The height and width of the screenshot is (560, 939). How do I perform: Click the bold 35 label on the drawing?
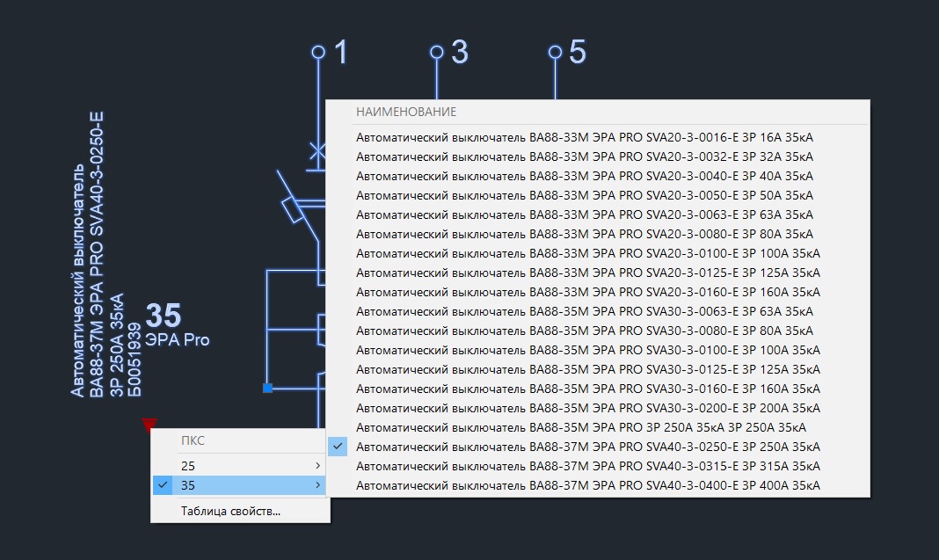(x=163, y=315)
